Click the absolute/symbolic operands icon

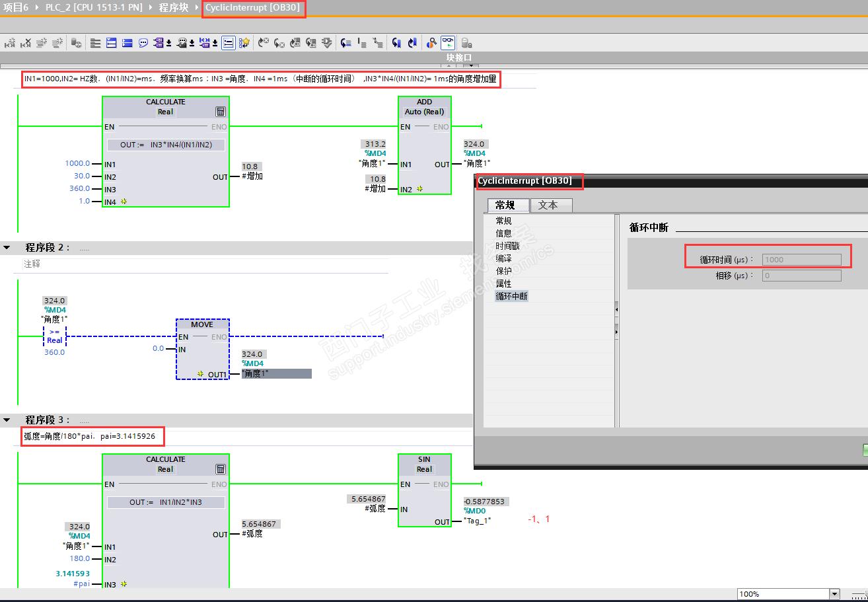tap(159, 43)
